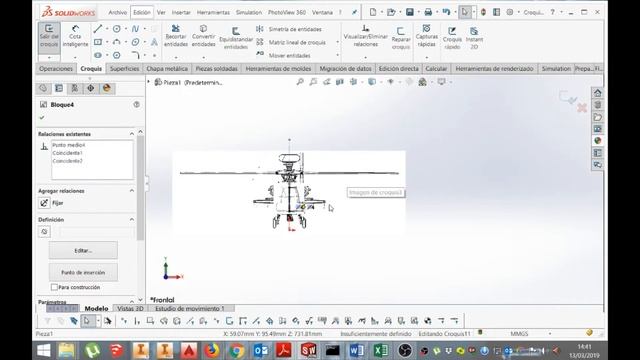Click Capturas rápidas
This screenshot has width=640, height=360.
click(427, 36)
